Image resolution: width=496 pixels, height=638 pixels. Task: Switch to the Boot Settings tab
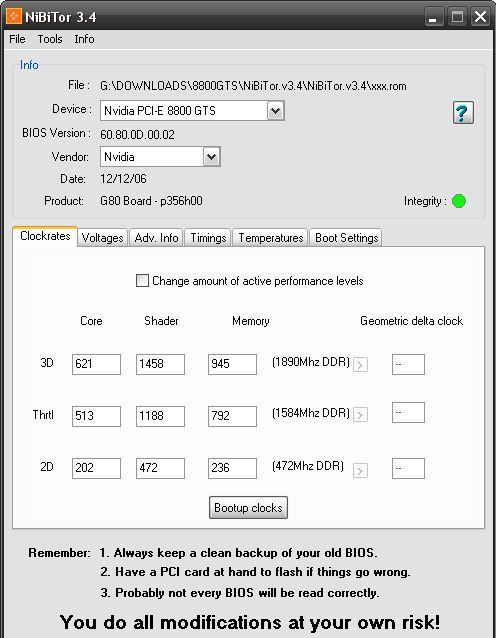pyautogui.click(x=346, y=238)
